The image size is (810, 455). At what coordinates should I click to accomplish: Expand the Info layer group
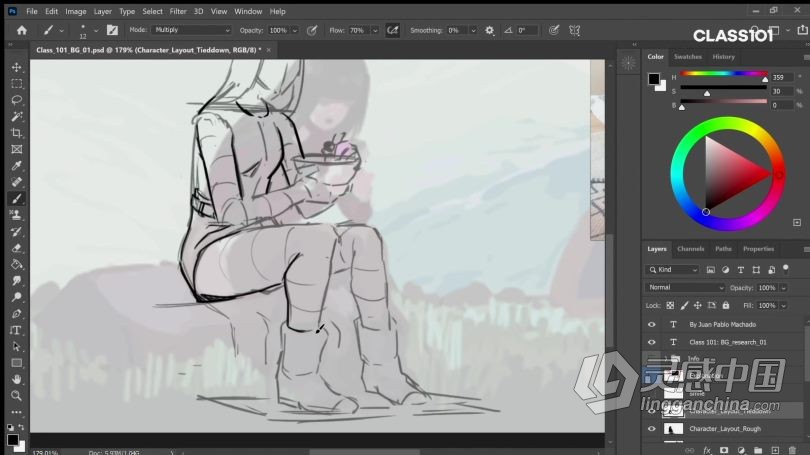click(665, 358)
